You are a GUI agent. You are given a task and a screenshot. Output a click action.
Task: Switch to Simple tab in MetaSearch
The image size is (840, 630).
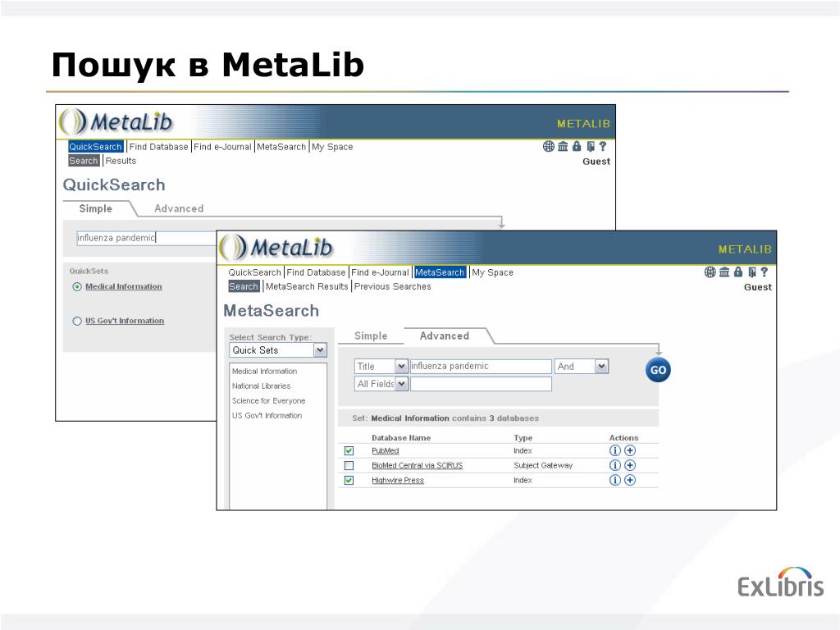(x=371, y=336)
